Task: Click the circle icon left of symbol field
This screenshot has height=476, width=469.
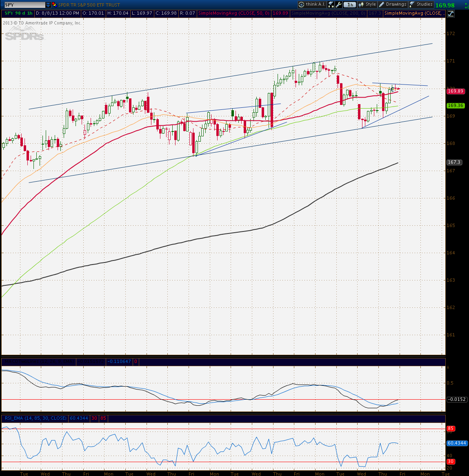Action: pos(2,5)
